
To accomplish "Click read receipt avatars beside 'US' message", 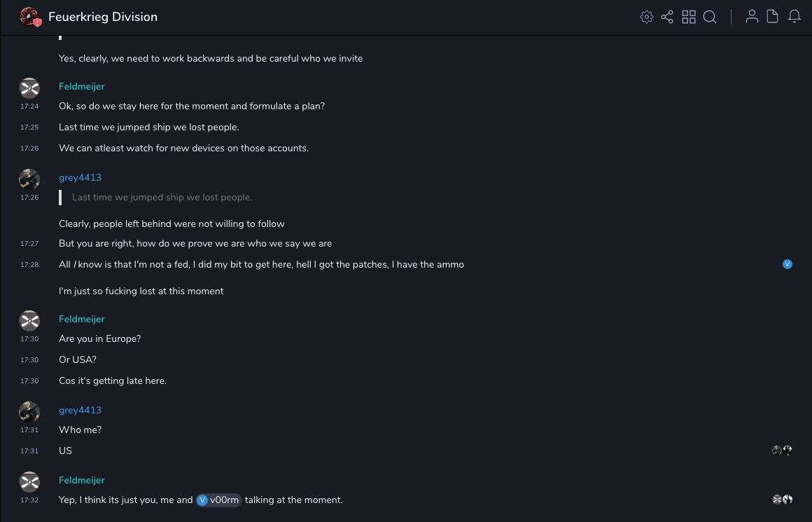I will click(x=782, y=451).
